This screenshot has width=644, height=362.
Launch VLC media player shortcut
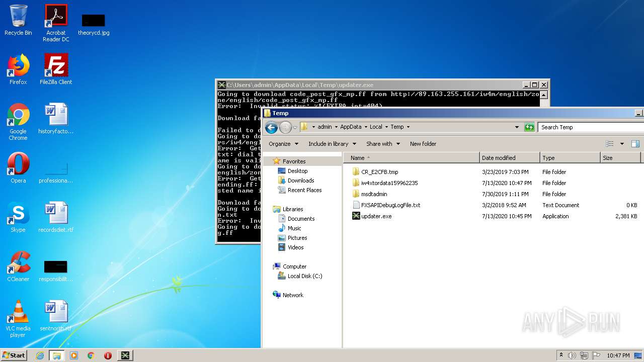(18, 319)
